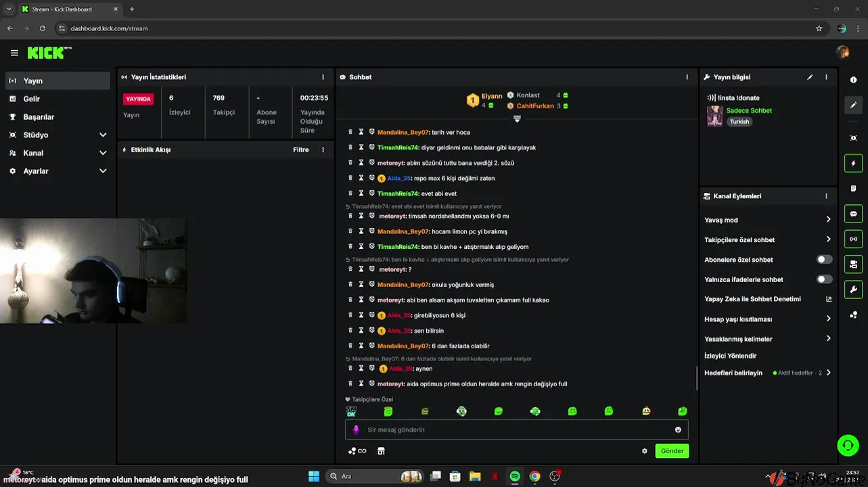Click the wrench widget icon in right toolbar
The image size is (868, 487).
(x=853, y=289)
